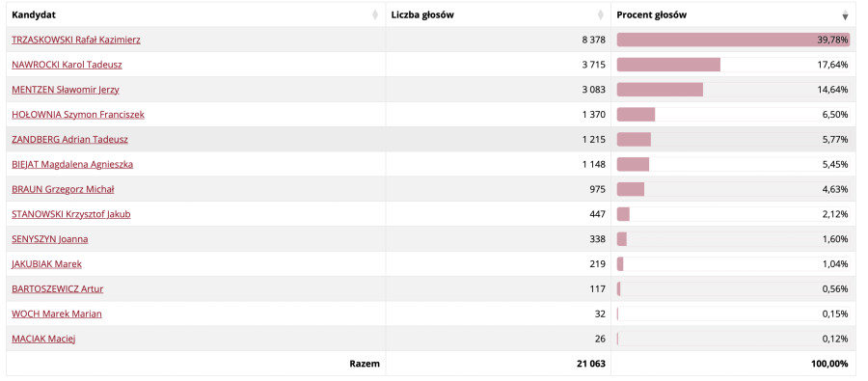
Task: Toggle Procent głosów sort arrow icon
Action: coord(845,15)
